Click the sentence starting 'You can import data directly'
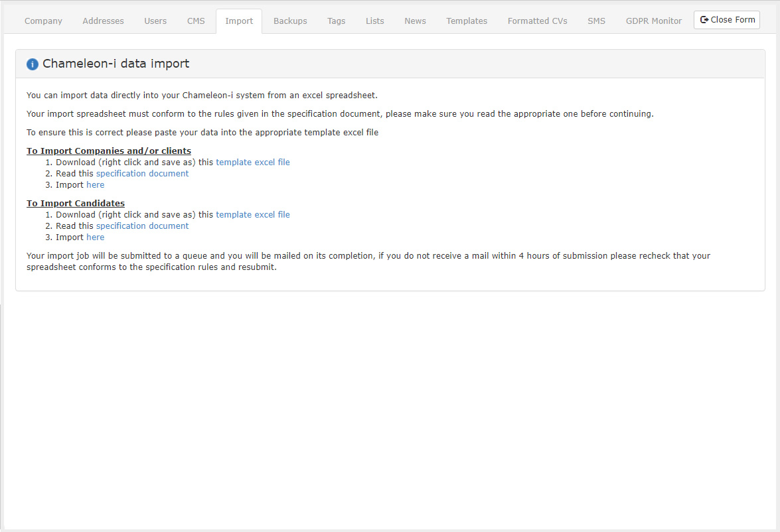Image resolution: width=780 pixels, height=532 pixels. pos(202,96)
